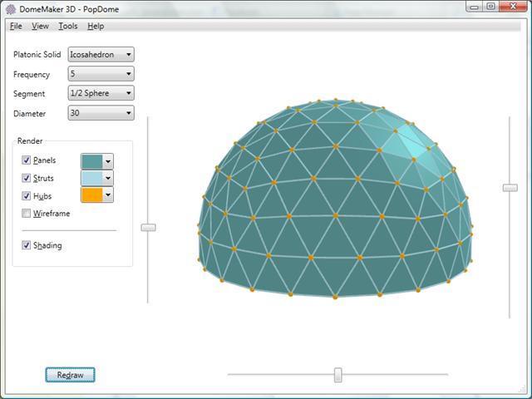Viewport: 532px width, 399px height.
Task: Expand the Frequency dropdown
Action: pyautogui.click(x=101, y=74)
